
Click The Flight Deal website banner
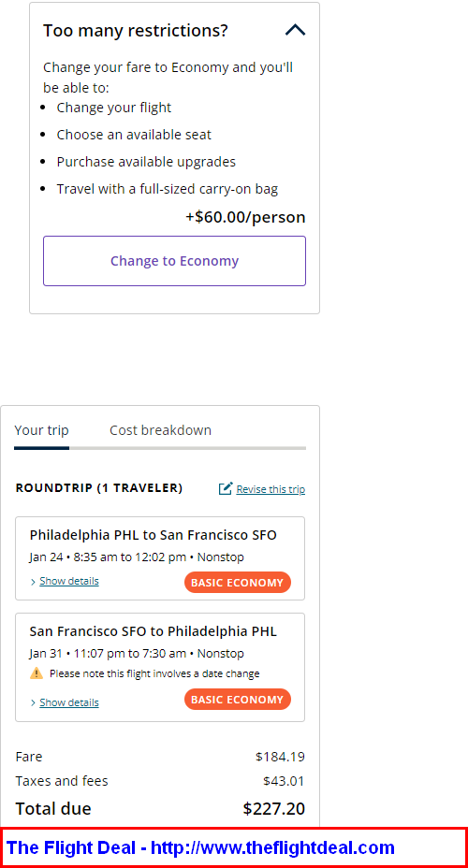click(234, 847)
